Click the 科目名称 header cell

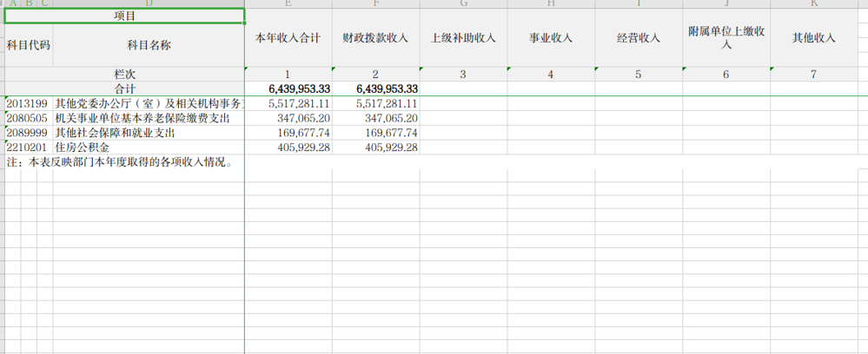(x=149, y=45)
